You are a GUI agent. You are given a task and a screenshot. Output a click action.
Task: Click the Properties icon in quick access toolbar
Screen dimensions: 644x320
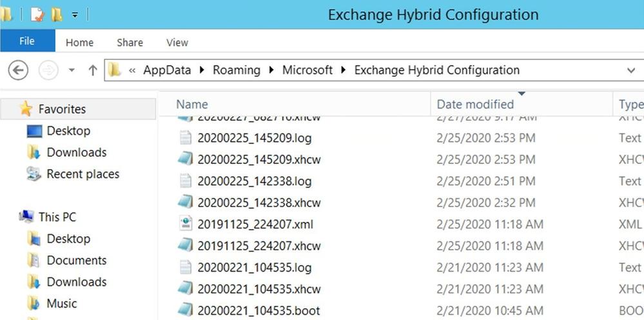(x=37, y=15)
